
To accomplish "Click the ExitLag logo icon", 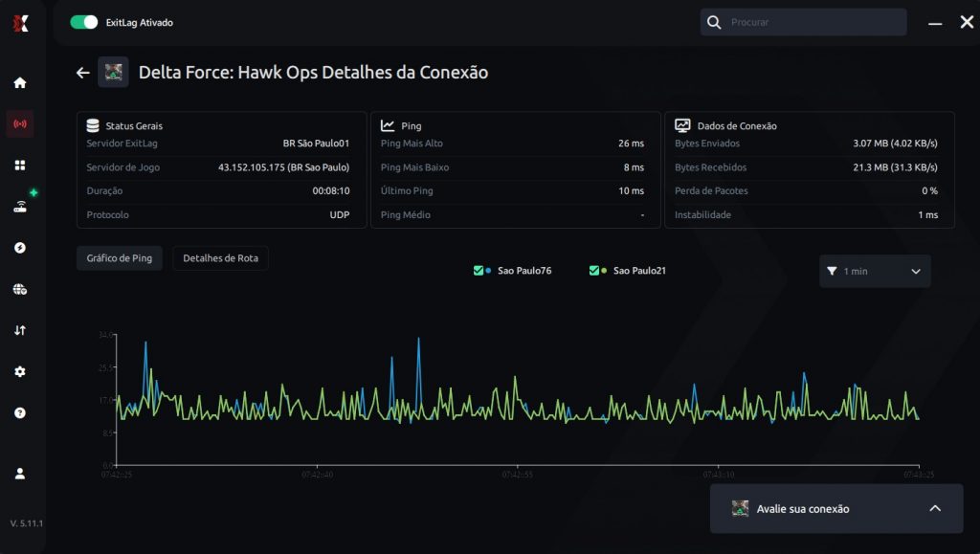I will click(x=21, y=23).
